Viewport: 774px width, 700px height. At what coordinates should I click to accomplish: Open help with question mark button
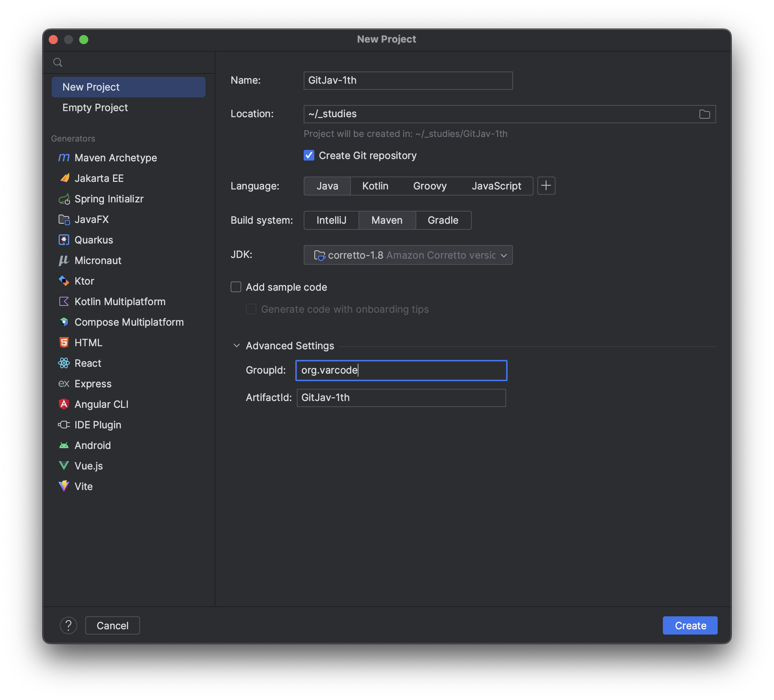click(x=68, y=625)
